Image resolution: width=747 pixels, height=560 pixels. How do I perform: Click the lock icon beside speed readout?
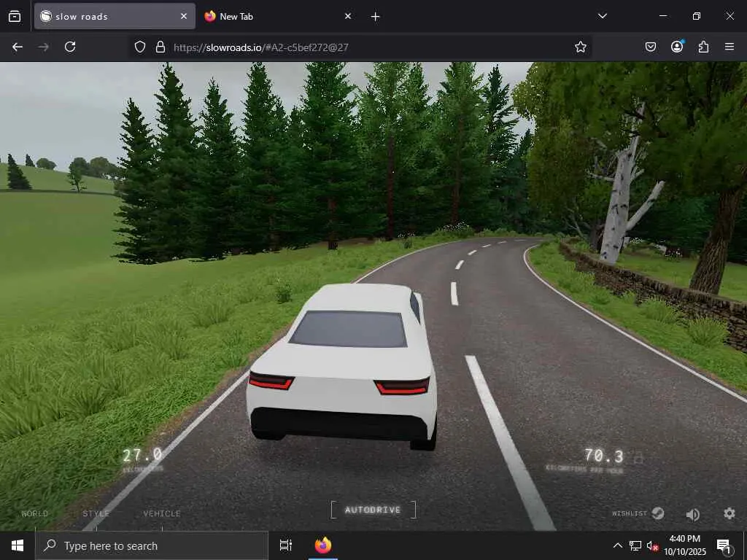coord(638,458)
